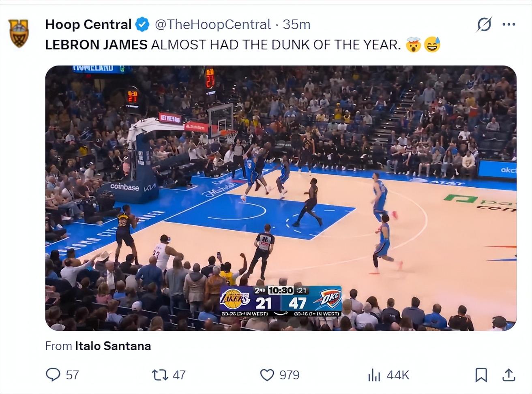Click the 44K views count
532x394 pixels.
397,375
